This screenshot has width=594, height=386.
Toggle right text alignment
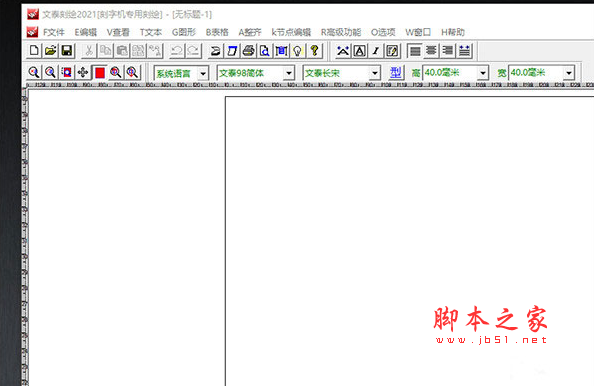(x=448, y=50)
